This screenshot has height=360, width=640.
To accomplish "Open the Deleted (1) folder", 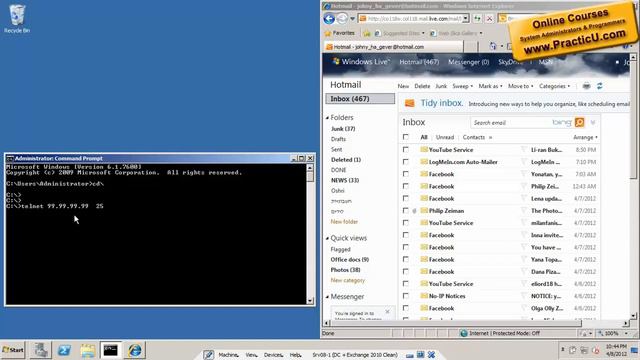I will tap(346, 160).
